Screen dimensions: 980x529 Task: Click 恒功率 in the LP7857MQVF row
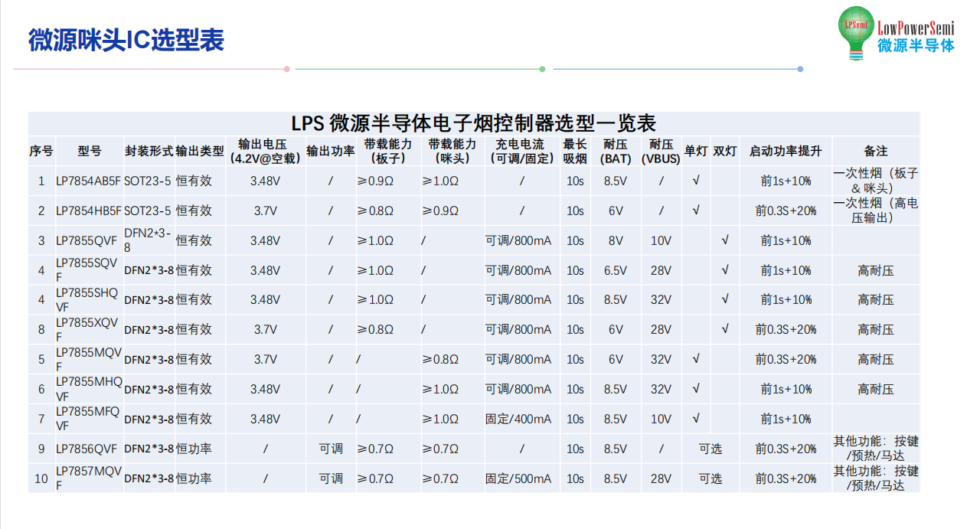coord(194,478)
